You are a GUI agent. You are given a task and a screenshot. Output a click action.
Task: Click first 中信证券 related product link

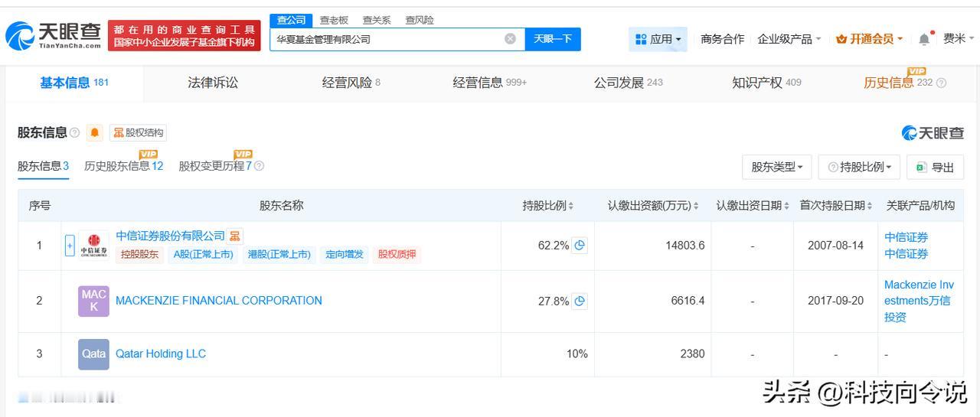coord(906,237)
